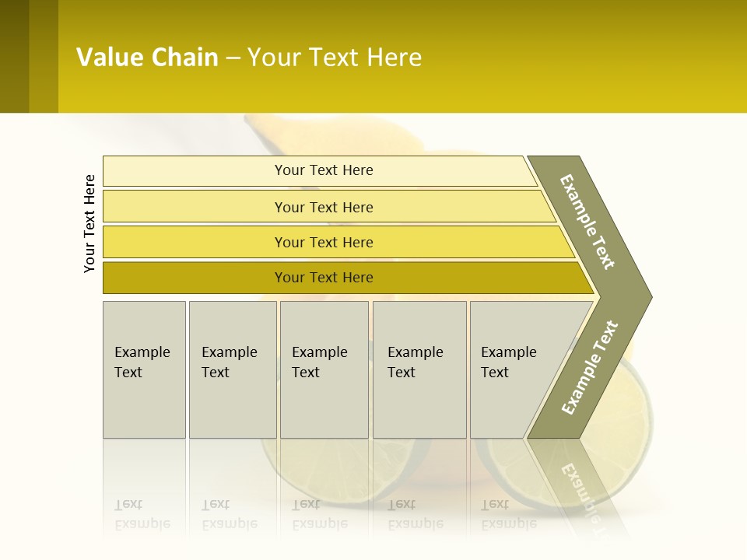Viewport: 747px width, 560px height.
Task: Select the upper "Example Text" on the chevron arrow
Action: click(587, 222)
